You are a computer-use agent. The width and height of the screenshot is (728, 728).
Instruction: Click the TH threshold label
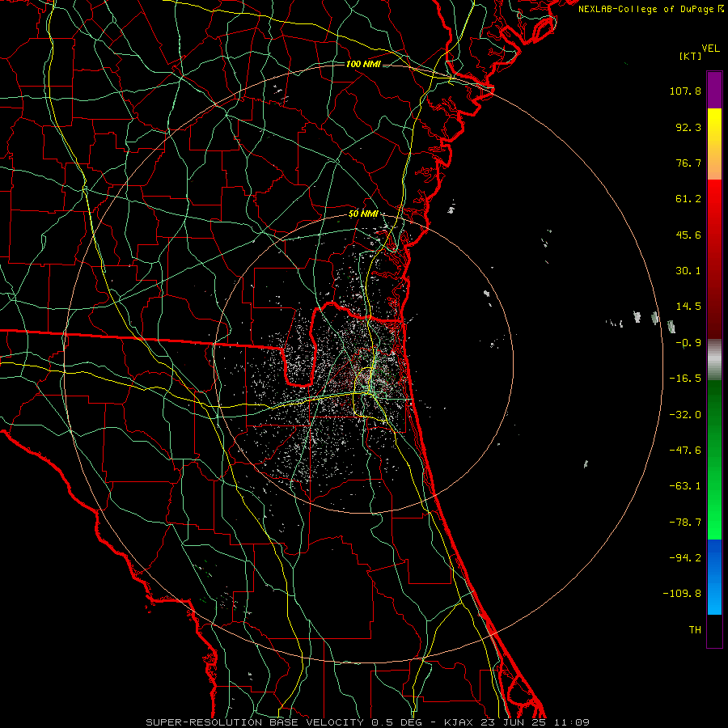pos(695,630)
